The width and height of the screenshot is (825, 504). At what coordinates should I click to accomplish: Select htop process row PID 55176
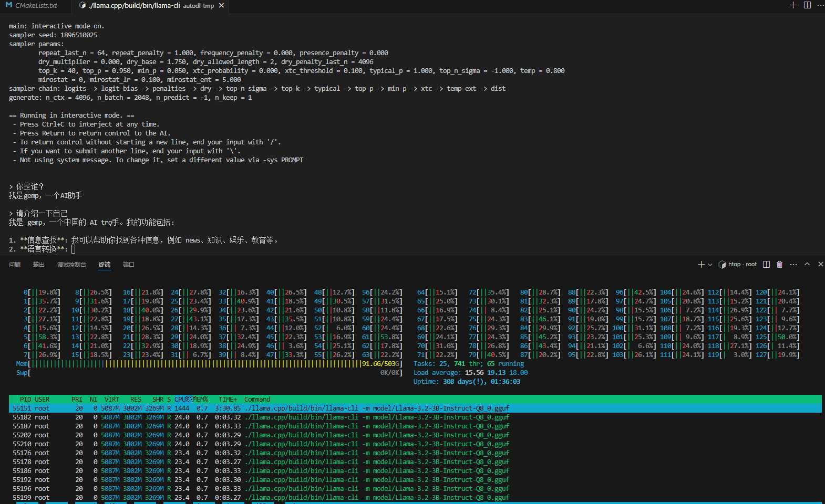pyautogui.click(x=415, y=453)
